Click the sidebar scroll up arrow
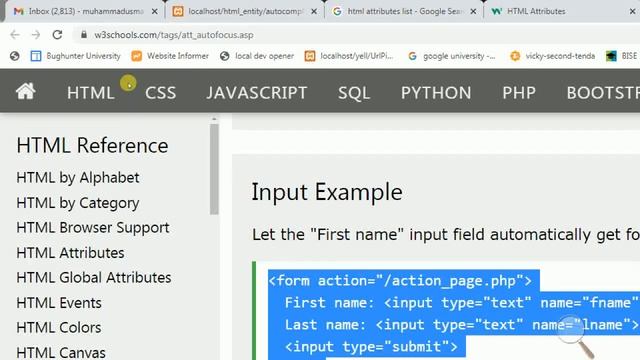This screenshot has width=640, height=360. pyautogui.click(x=214, y=119)
